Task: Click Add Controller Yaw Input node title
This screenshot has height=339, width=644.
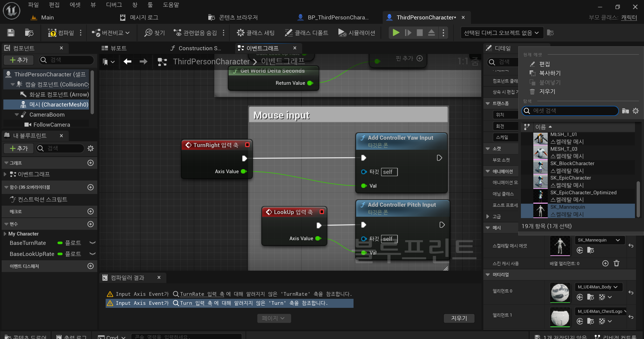Action: click(x=400, y=138)
